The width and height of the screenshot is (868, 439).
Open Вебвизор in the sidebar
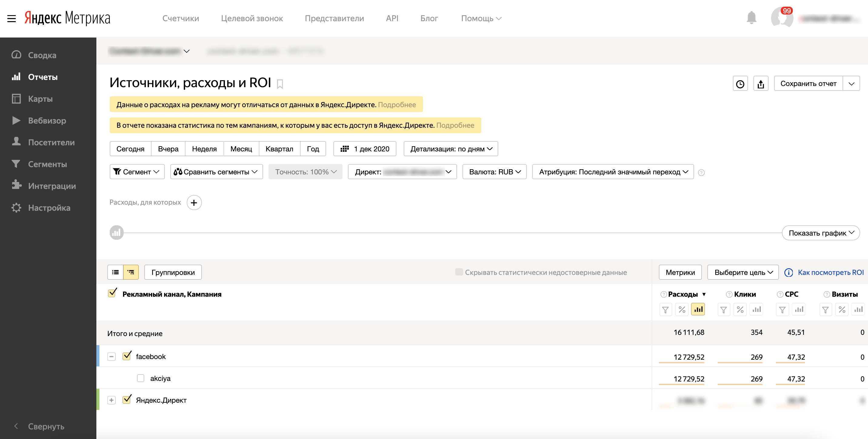[47, 120]
